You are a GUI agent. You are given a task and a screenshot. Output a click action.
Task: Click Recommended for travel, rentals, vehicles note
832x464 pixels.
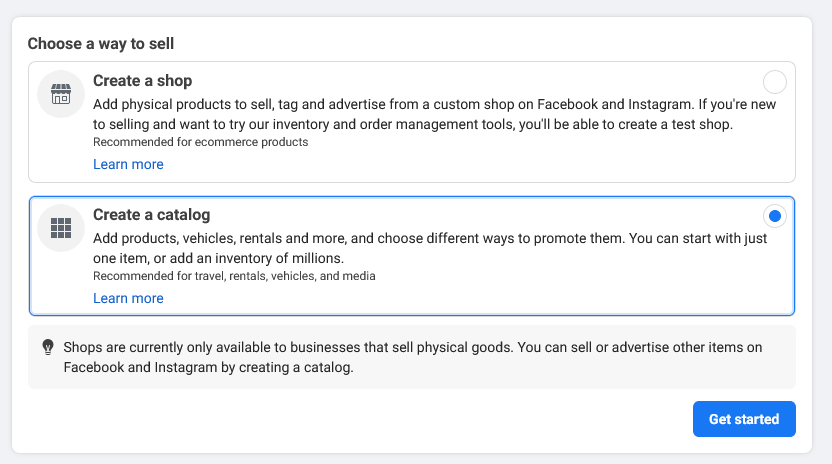pyautogui.click(x=234, y=276)
